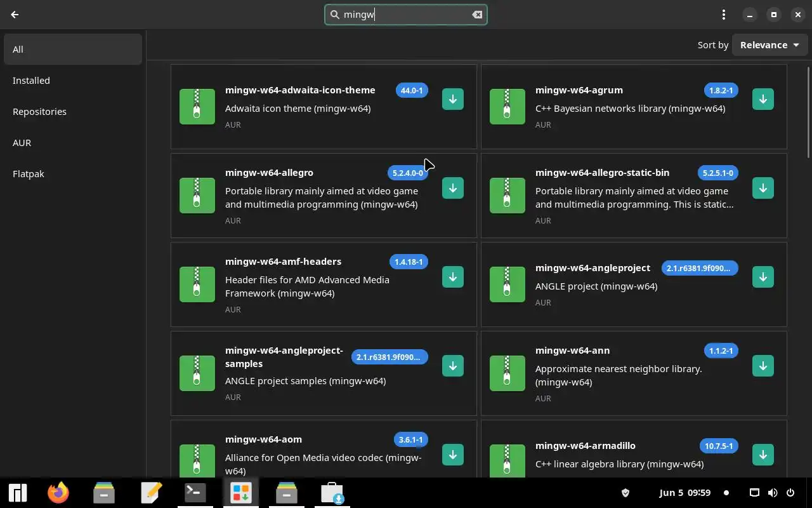The height and width of the screenshot is (508, 812).
Task: Click the mingw search input field
Action: tap(406, 15)
